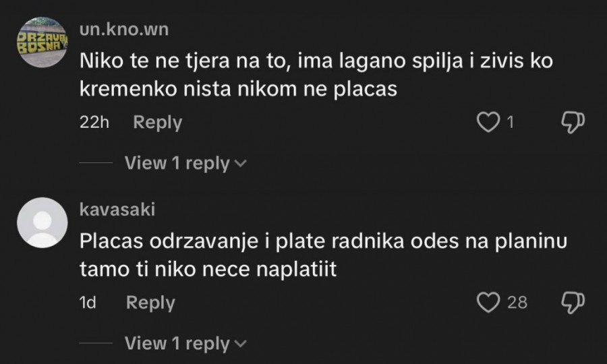Expand "View 1 reply" under un.kno.wn comment

pos(177,162)
